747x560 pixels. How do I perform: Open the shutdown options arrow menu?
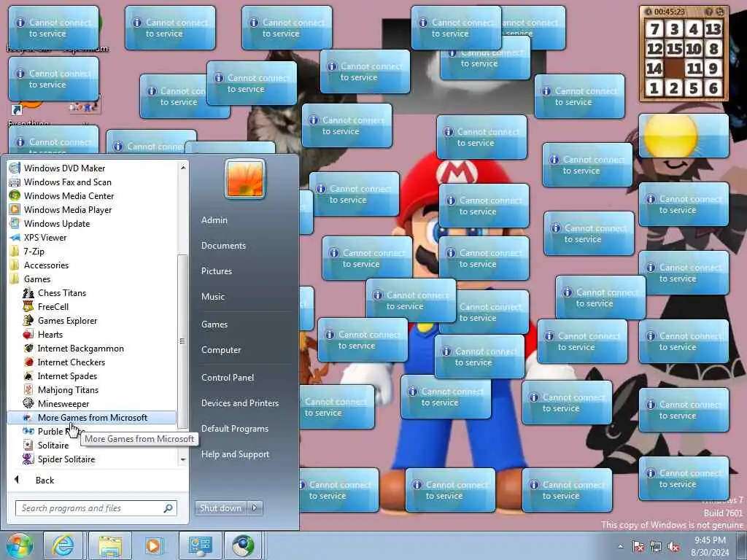click(255, 508)
